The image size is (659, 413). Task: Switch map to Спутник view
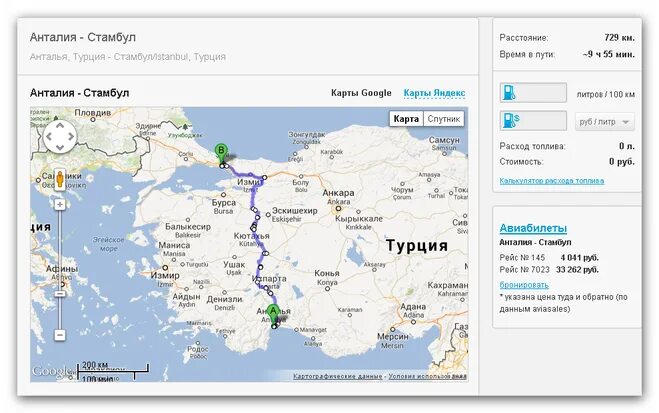(443, 119)
